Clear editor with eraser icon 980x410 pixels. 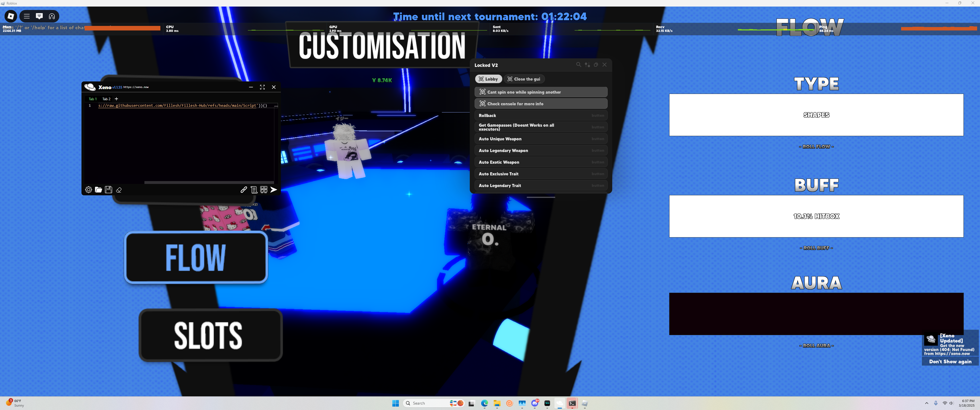tap(119, 189)
